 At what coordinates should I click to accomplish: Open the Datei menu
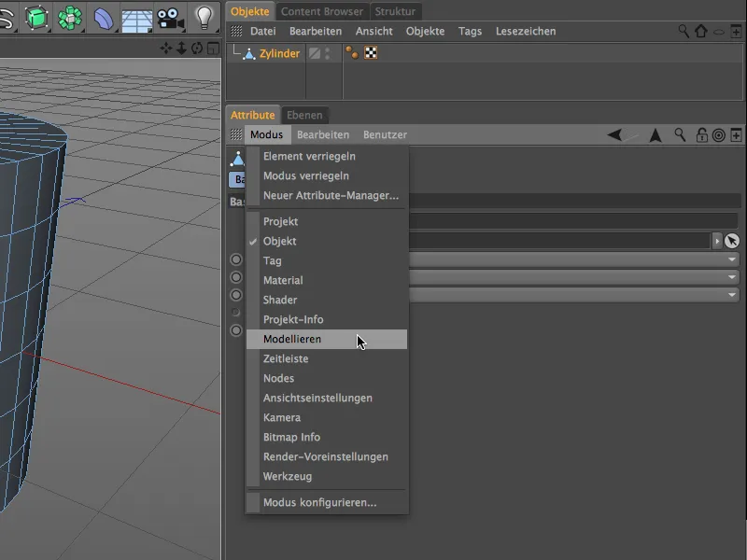click(x=263, y=32)
